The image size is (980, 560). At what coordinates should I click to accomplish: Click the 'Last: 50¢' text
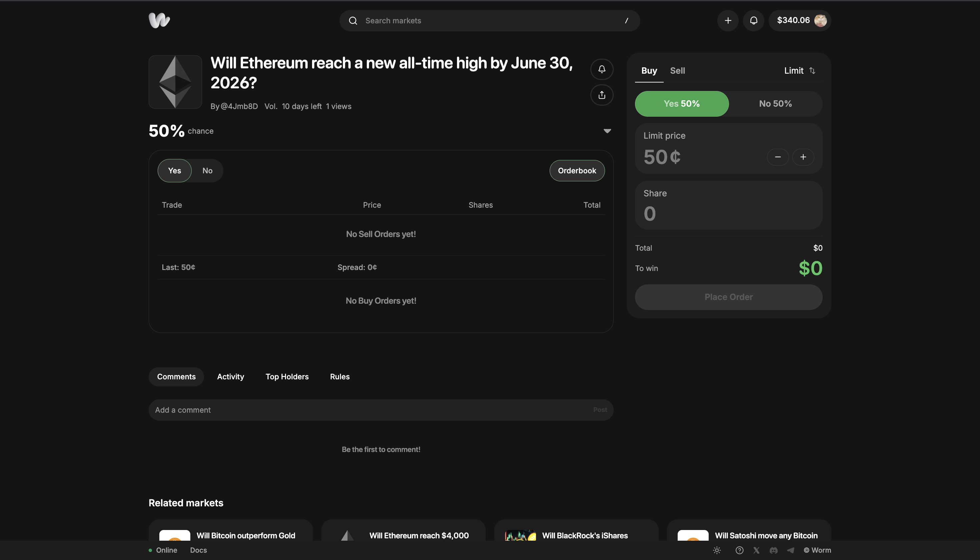(178, 268)
